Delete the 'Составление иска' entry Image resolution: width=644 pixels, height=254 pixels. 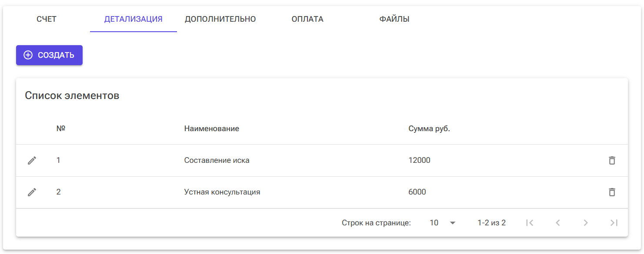click(612, 160)
